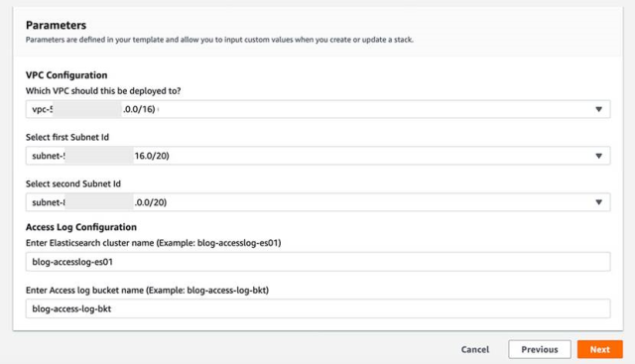This screenshot has height=364, width=635.
Task: Click the VPC Configuration heading
Action: tap(66, 75)
